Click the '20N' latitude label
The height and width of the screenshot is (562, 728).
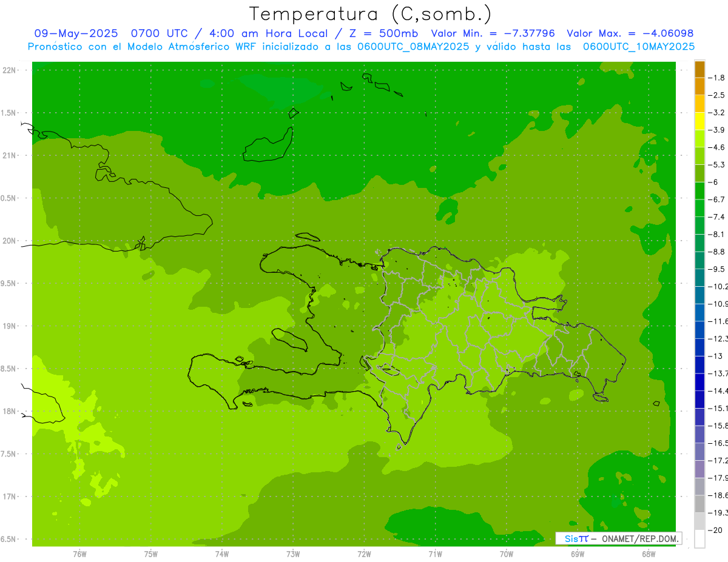[10, 241]
